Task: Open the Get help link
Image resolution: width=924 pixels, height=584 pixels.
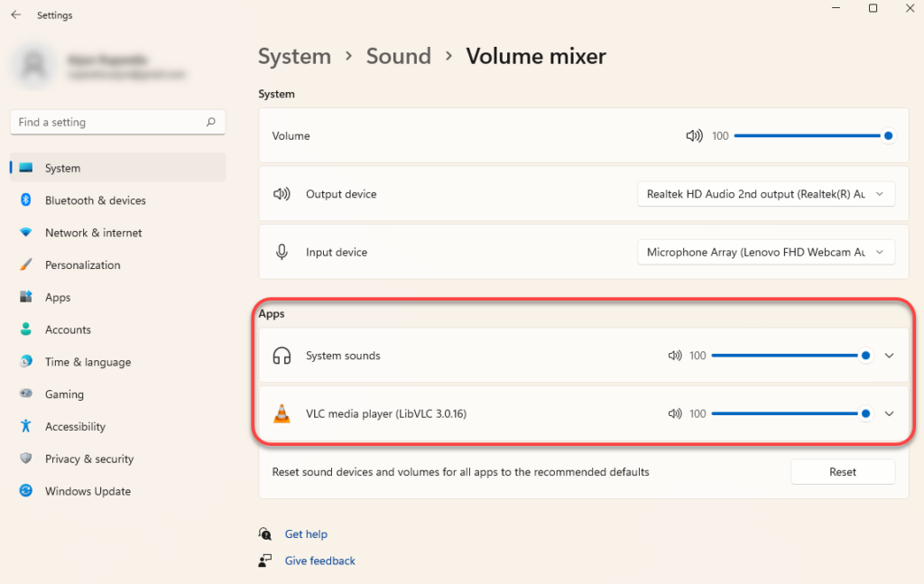Action: (306, 534)
